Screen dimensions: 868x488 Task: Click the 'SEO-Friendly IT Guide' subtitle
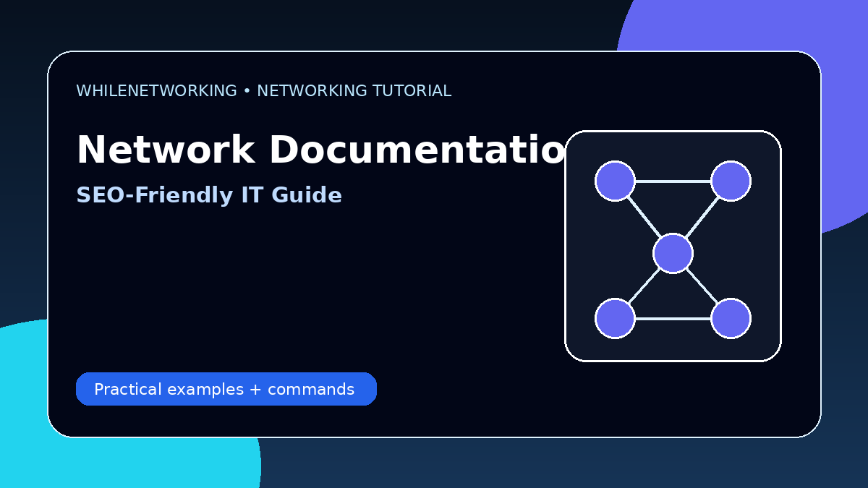tap(209, 195)
